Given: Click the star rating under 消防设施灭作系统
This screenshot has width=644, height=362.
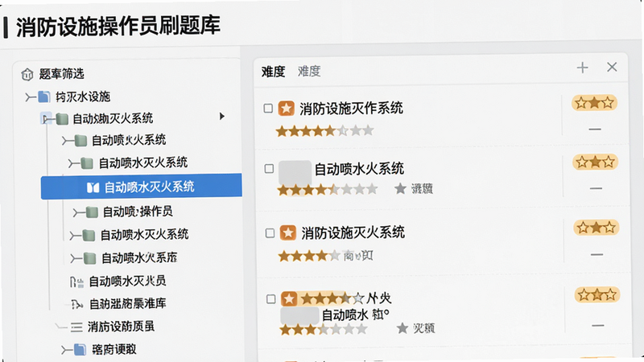Looking at the screenshot, I should [x=324, y=131].
